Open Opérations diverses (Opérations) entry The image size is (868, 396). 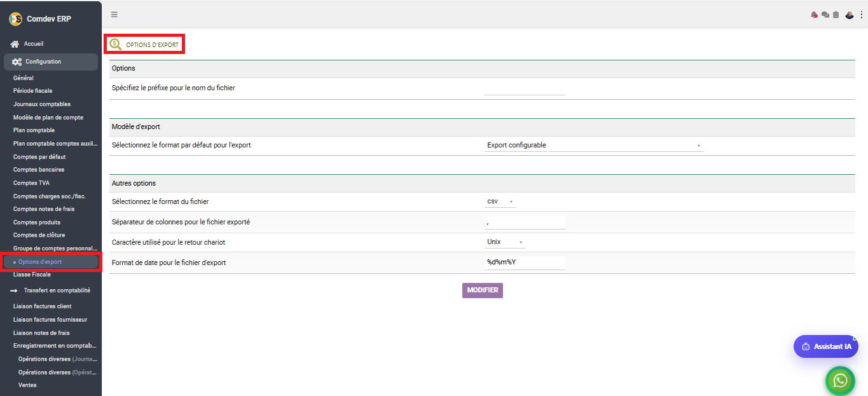pos(58,372)
